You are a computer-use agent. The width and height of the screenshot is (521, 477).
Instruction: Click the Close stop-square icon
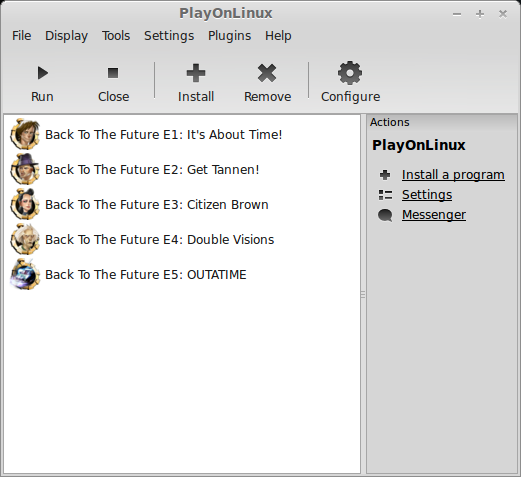point(113,73)
